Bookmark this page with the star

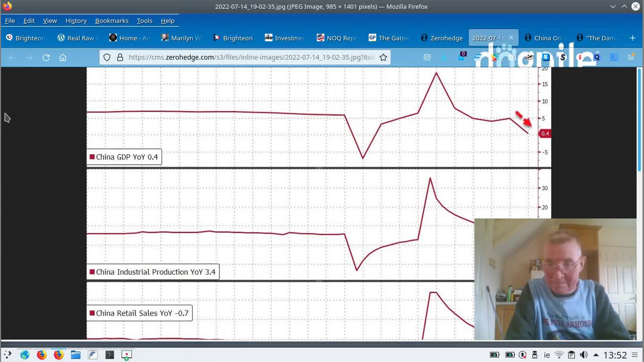(383, 57)
